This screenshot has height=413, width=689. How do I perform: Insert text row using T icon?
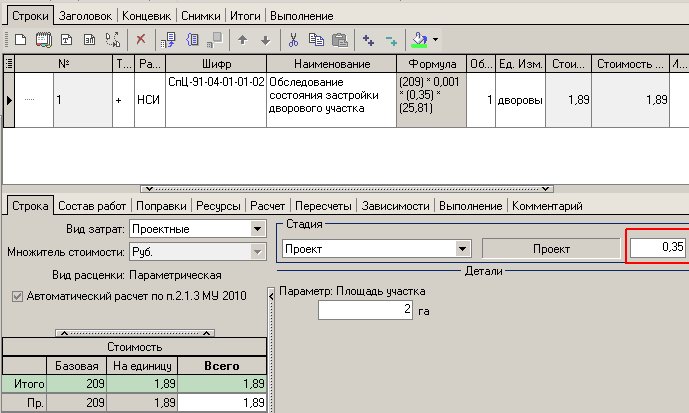coord(66,40)
